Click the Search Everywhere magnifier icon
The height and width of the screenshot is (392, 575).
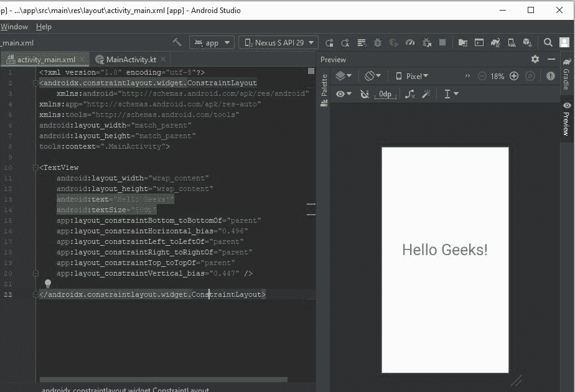(x=548, y=42)
